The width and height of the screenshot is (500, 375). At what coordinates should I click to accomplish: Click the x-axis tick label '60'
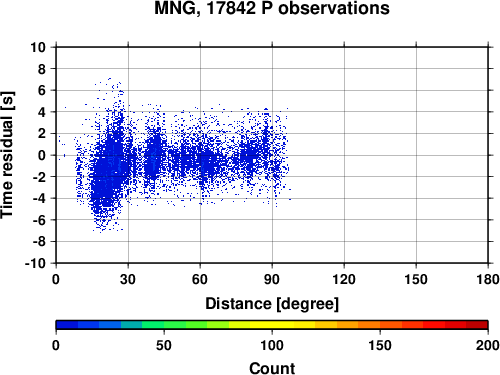click(200, 279)
